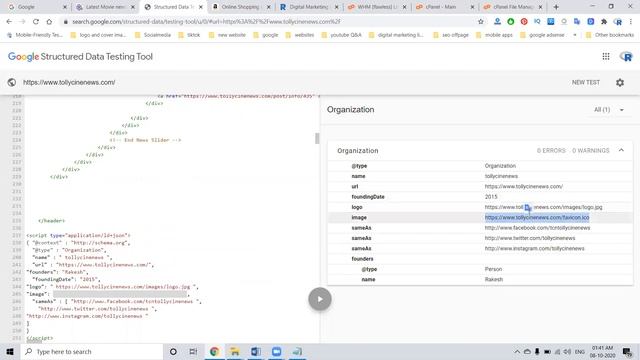Open the Google account avatar

626,57
